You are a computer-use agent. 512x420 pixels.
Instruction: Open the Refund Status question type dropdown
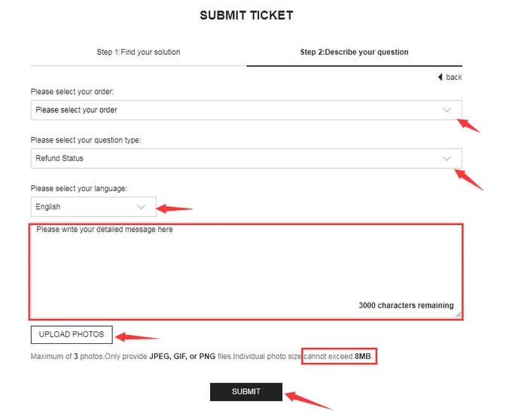pos(246,158)
